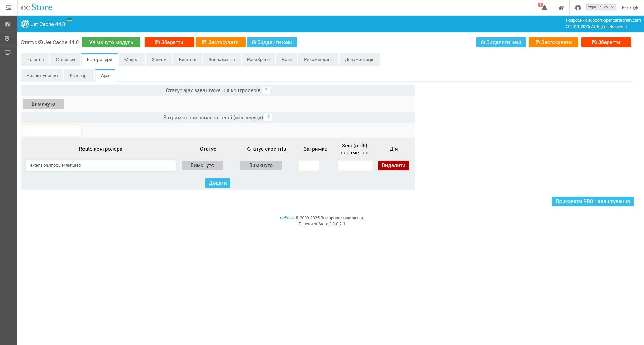Switch to the PageSpeed tab
644x345 pixels.
[258, 60]
